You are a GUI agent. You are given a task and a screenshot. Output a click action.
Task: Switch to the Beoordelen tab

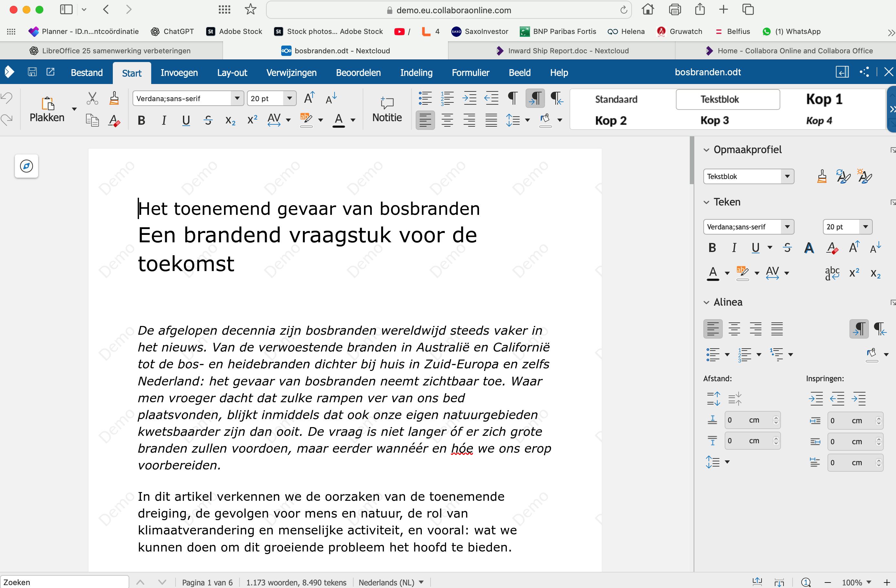(358, 73)
